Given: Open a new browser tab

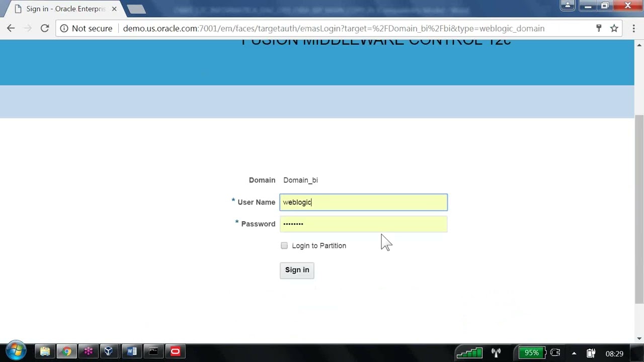Looking at the screenshot, I should [x=136, y=9].
